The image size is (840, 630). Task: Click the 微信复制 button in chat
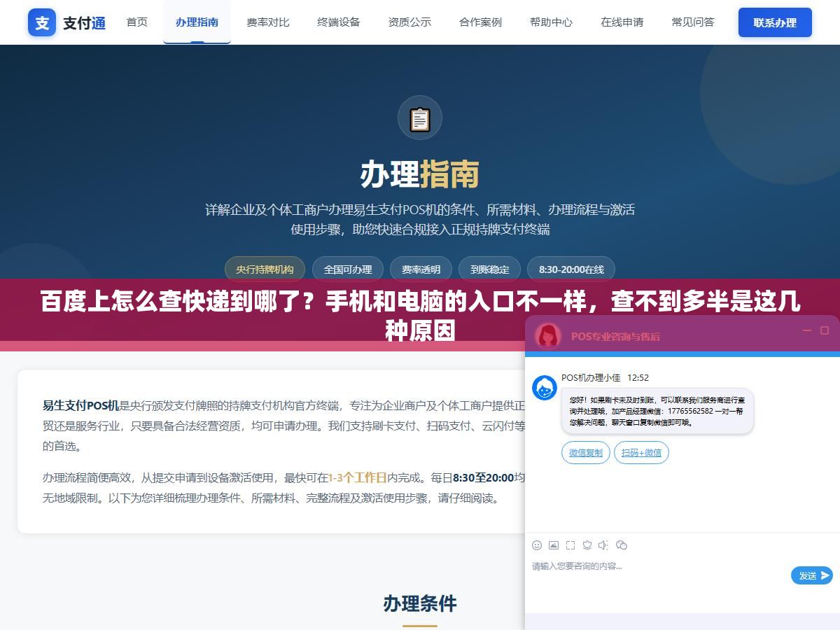(586, 453)
